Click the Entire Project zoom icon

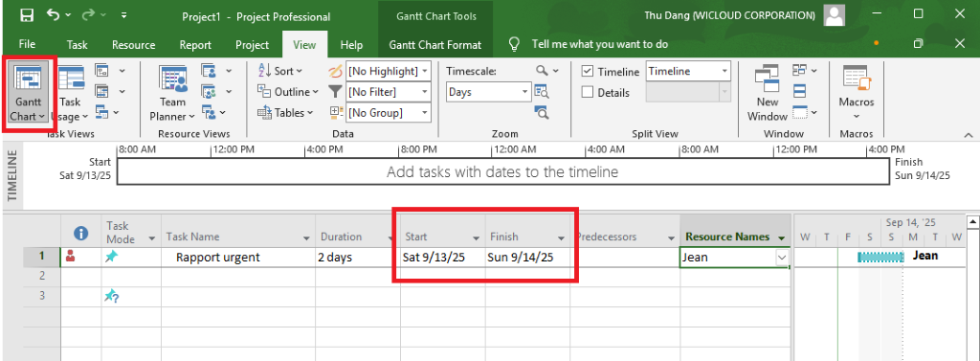point(542,91)
